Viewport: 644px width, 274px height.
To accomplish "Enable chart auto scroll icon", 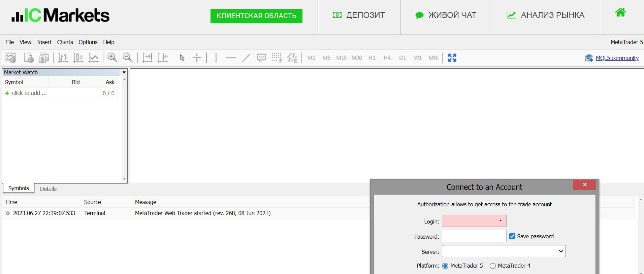I will pyautogui.click(x=147, y=58).
